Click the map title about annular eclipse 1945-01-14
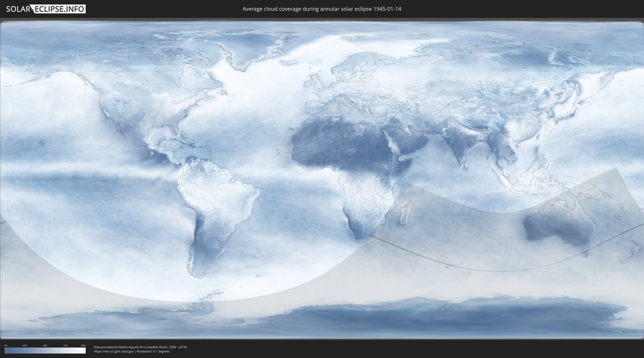 321,9
